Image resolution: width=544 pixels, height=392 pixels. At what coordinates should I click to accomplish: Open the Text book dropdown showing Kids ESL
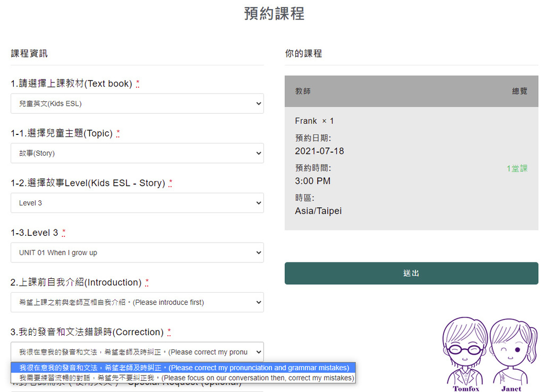coord(137,104)
